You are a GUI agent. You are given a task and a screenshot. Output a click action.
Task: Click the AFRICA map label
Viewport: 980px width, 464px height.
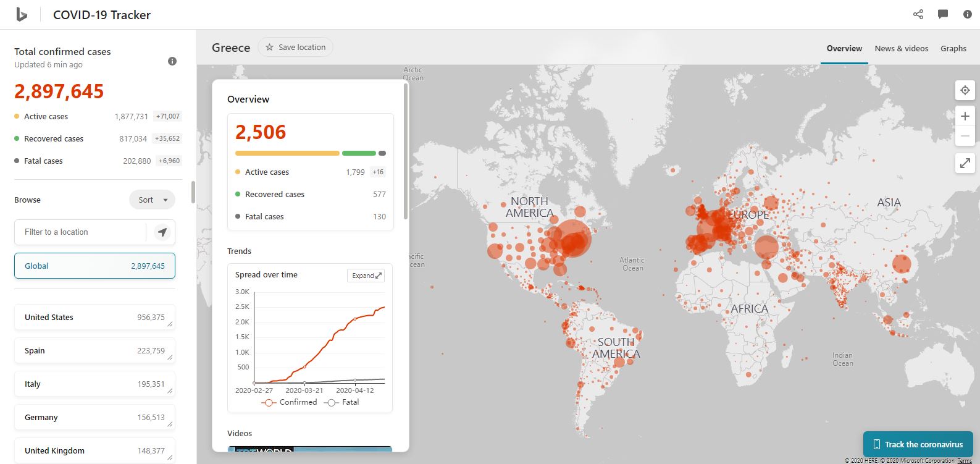(750, 309)
